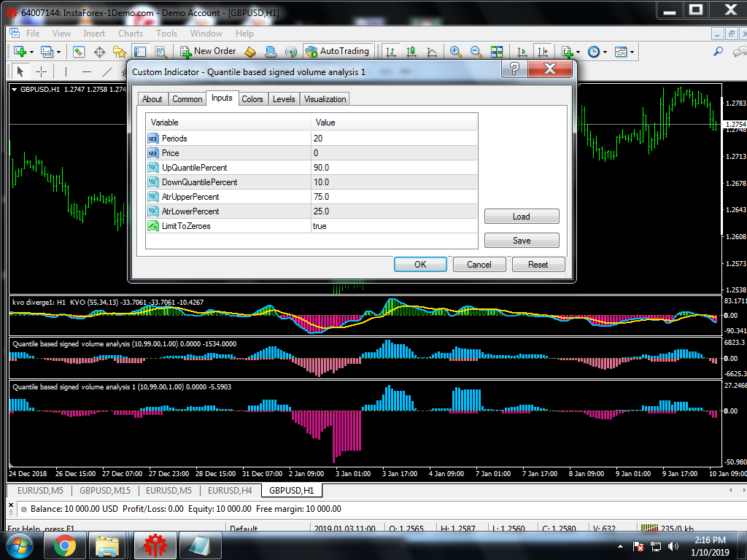Expand the templates dropdown arrow
Image resolution: width=747 pixels, height=560 pixels.
point(632,52)
